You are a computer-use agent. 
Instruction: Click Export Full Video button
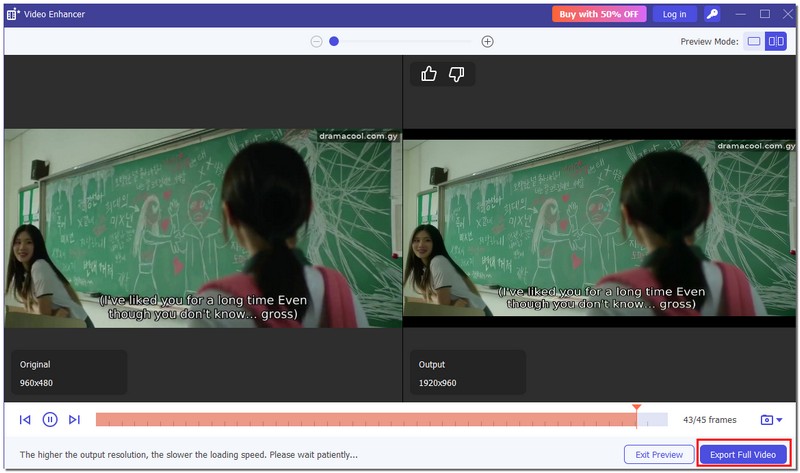pyautogui.click(x=742, y=454)
